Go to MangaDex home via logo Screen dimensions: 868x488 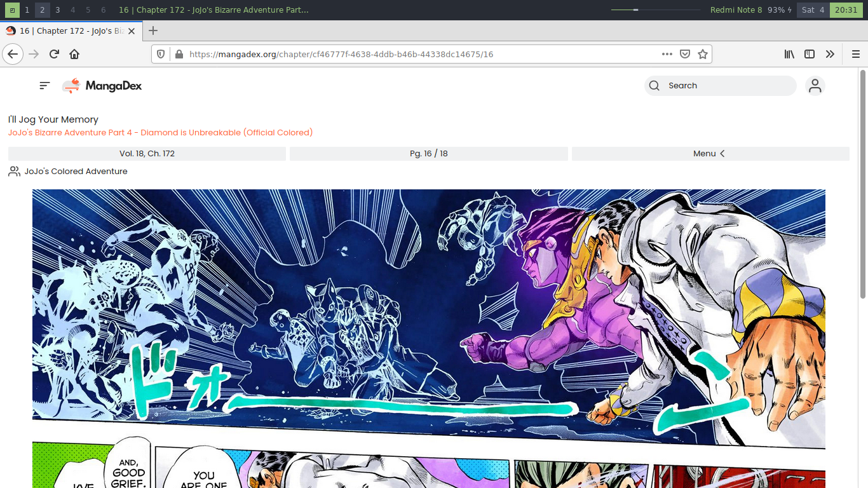[102, 86]
